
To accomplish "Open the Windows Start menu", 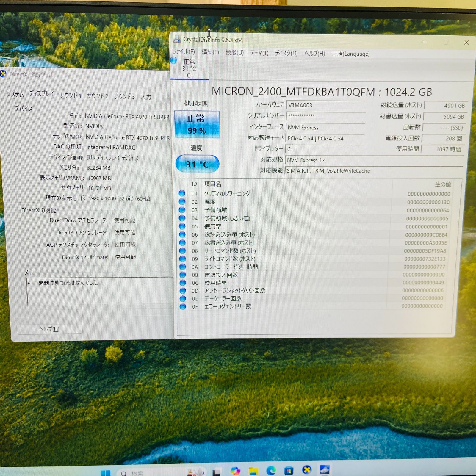I will click(x=106, y=473).
